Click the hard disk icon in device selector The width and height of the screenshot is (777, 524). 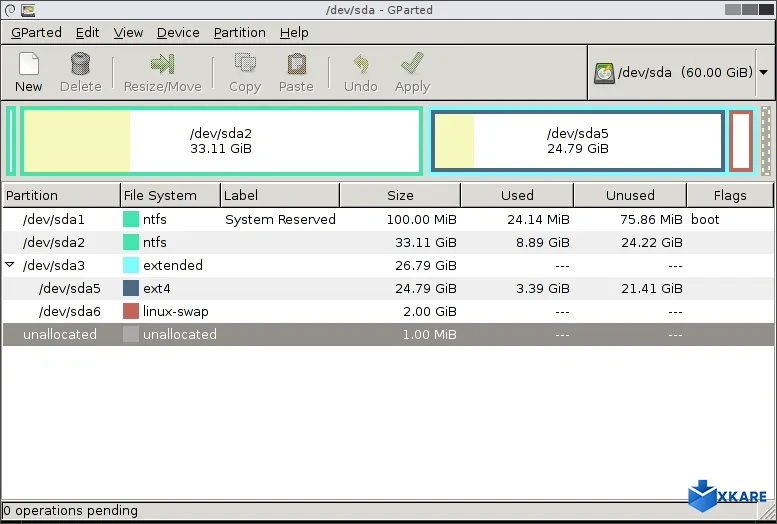pos(604,73)
